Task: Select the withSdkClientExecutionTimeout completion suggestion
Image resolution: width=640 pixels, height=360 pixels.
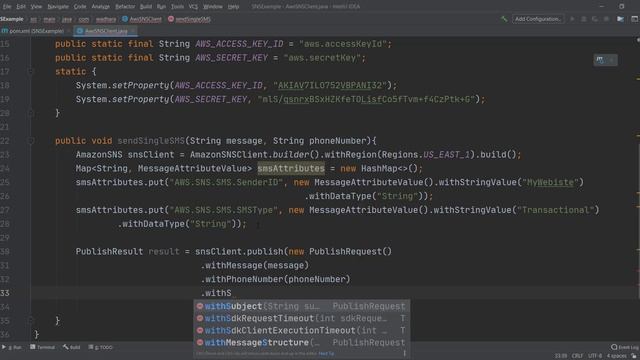Action: (302, 330)
